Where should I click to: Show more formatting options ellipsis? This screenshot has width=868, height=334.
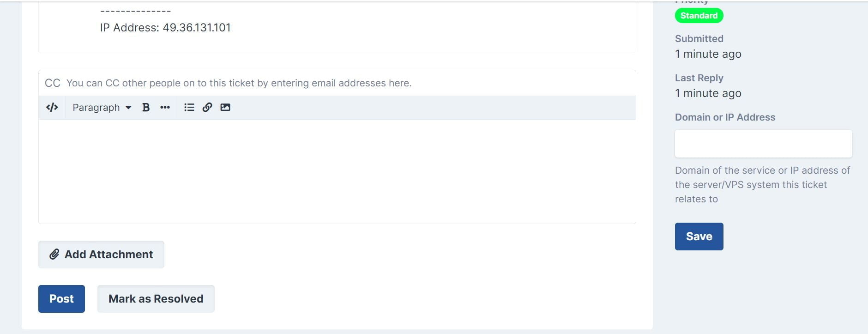click(x=165, y=107)
